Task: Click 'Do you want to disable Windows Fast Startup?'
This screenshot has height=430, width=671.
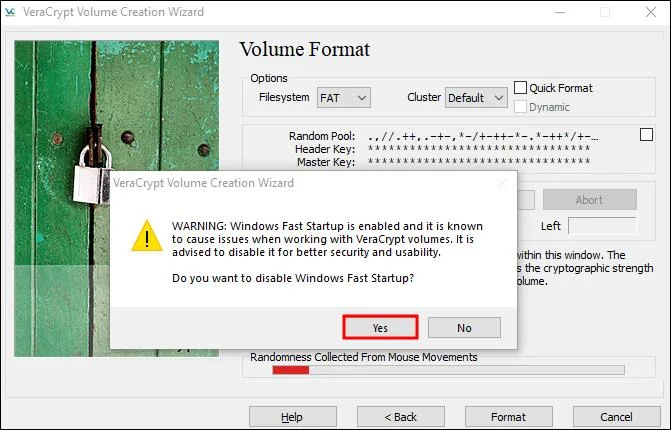Action: tap(293, 278)
